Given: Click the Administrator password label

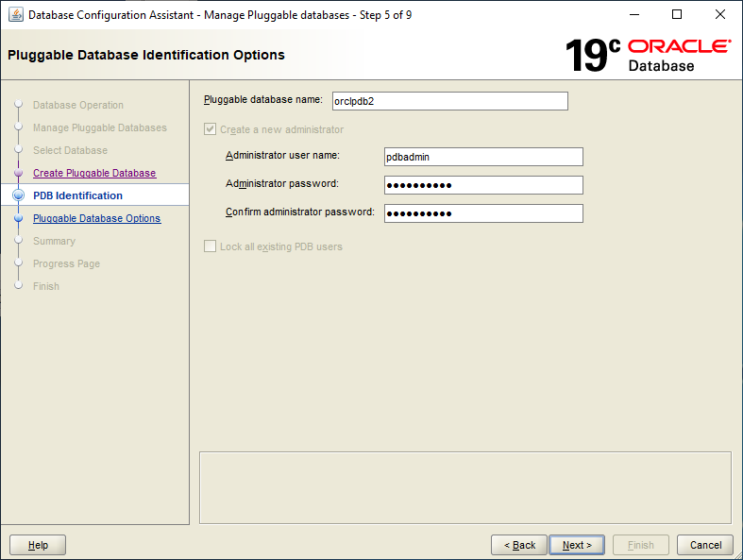Looking at the screenshot, I should coord(282,183).
